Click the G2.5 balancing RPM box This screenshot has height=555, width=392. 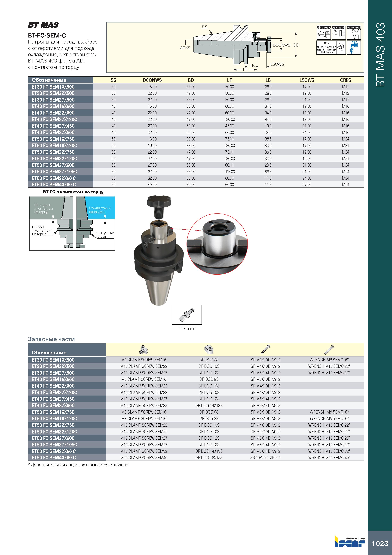327,47
